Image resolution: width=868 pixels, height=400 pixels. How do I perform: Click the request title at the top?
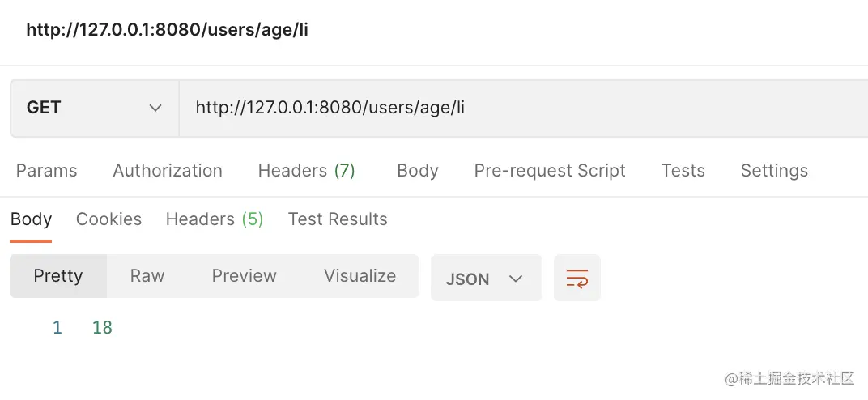tap(168, 31)
